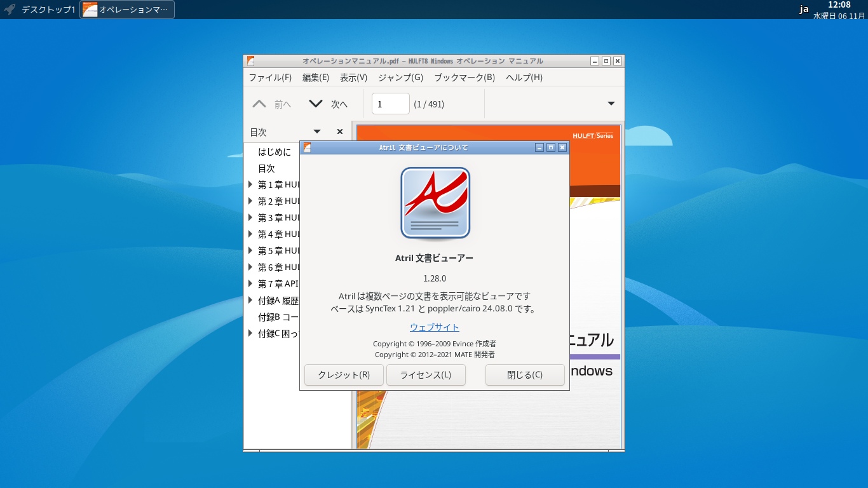This screenshot has height=488, width=868.
Task: Click the 12:08 clock in the panel
Action: (839, 5)
